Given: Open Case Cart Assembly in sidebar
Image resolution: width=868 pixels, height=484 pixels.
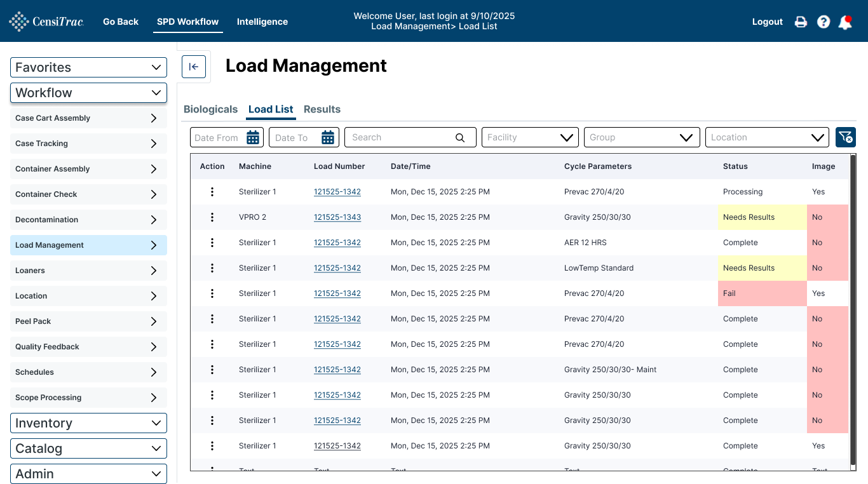Looking at the screenshot, I should click(x=88, y=118).
